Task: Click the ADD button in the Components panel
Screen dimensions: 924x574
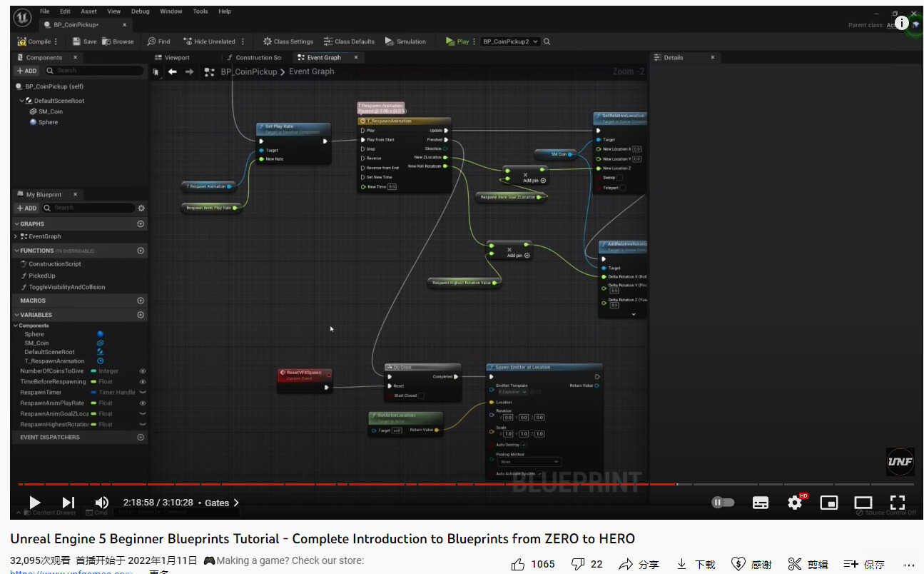Action: [26, 71]
